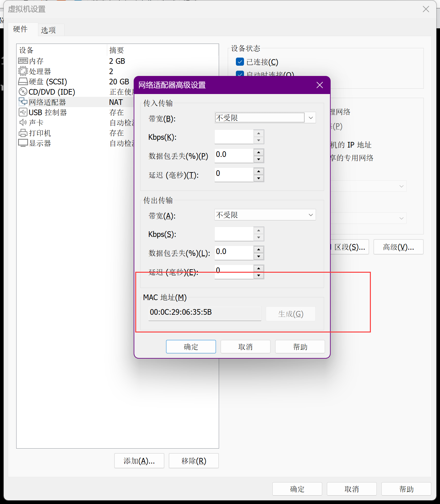Click the USB controller icon

(x=23, y=112)
